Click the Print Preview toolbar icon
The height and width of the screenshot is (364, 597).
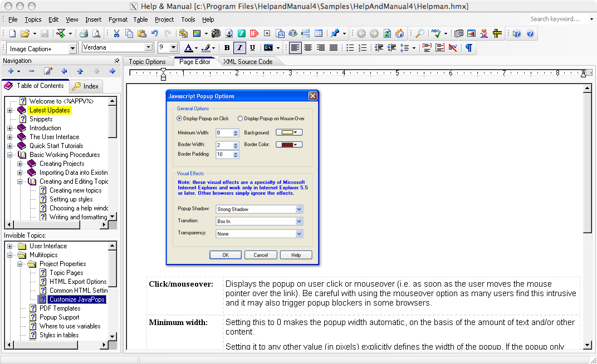coord(96,33)
